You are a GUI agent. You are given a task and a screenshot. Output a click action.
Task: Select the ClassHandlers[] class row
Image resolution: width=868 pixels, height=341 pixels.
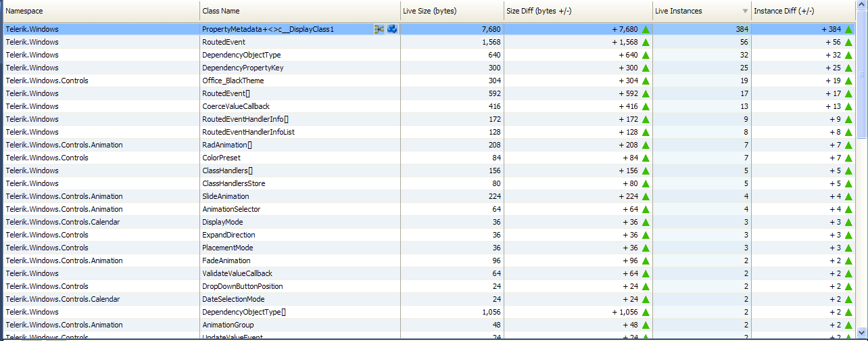(429, 171)
